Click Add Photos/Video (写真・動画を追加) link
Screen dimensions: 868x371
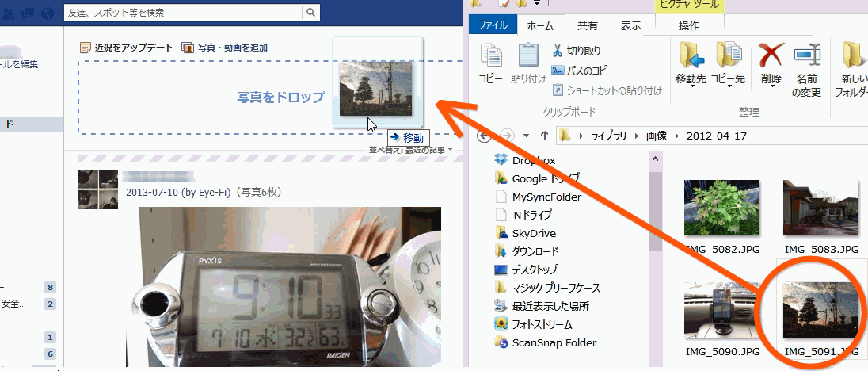point(225,48)
